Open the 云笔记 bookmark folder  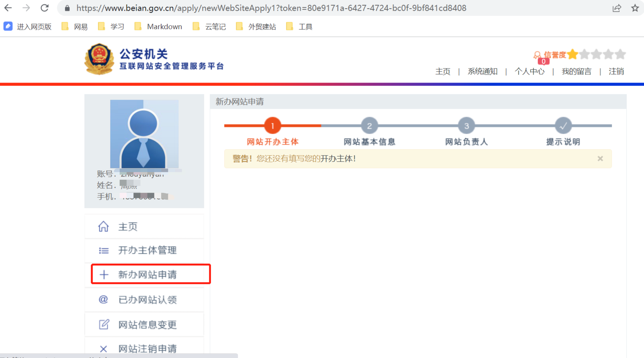point(209,27)
